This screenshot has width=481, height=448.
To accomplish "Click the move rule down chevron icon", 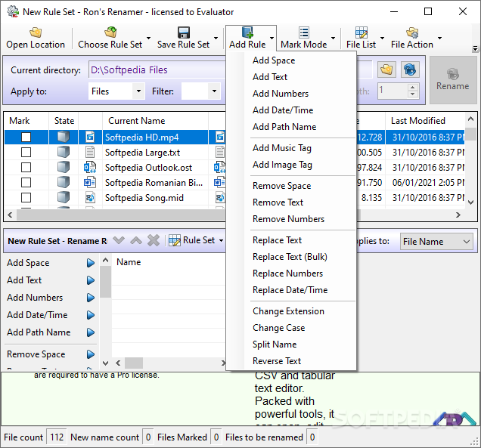I will [119, 240].
